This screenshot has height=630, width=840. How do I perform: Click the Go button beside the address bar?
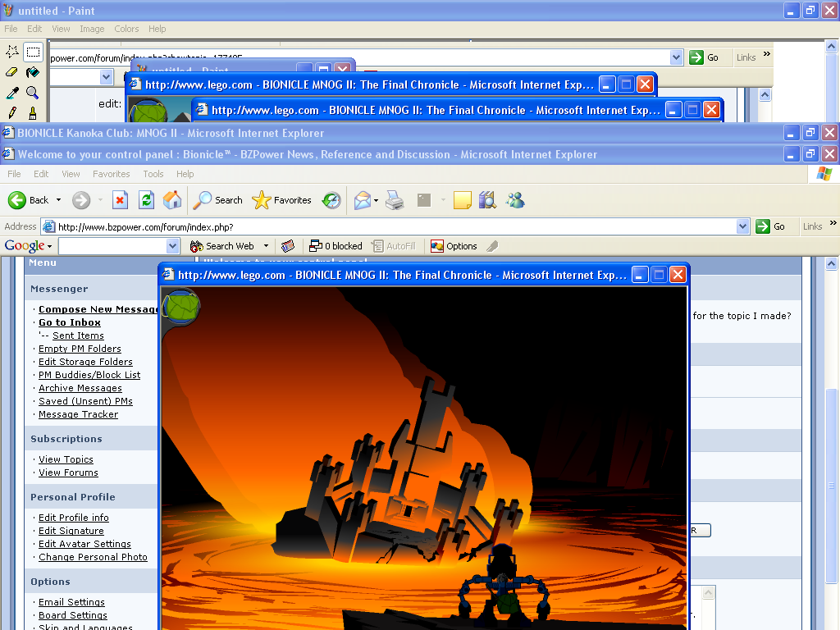771,226
